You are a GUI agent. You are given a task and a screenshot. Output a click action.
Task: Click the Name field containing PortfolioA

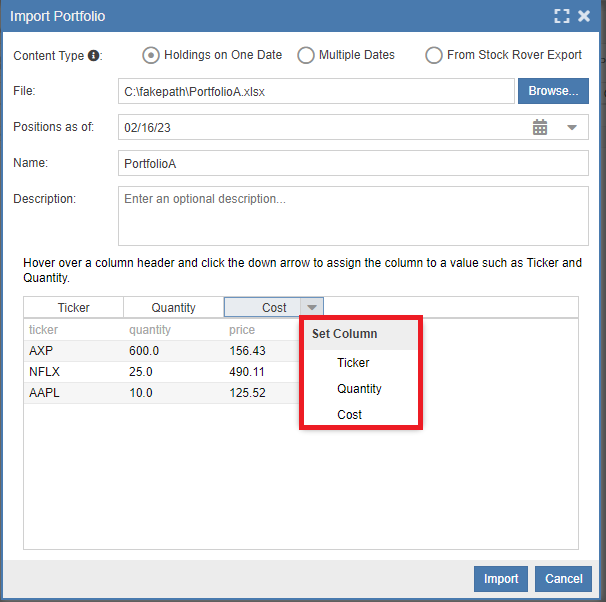pyautogui.click(x=352, y=163)
